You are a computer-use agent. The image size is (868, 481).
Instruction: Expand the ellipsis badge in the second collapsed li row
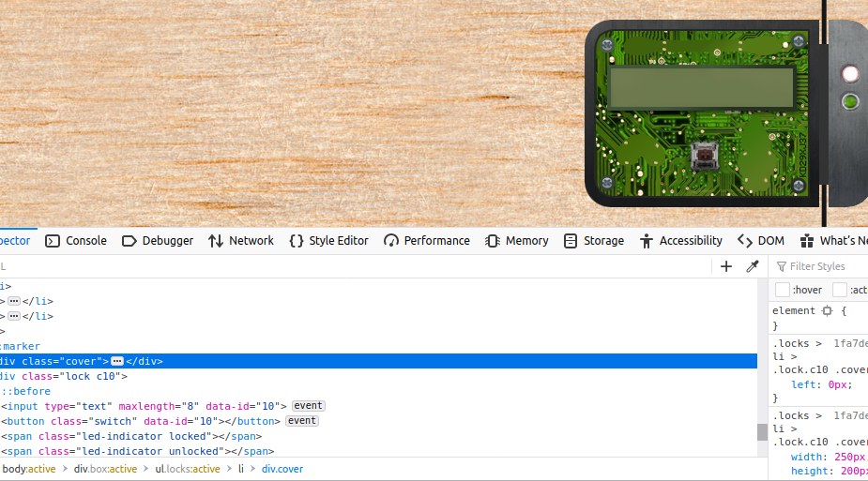(14, 316)
